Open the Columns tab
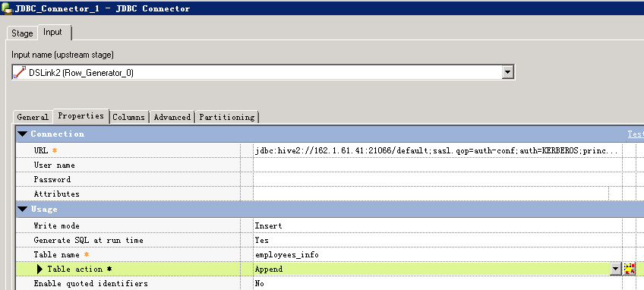This screenshot has height=290, width=644. [128, 117]
